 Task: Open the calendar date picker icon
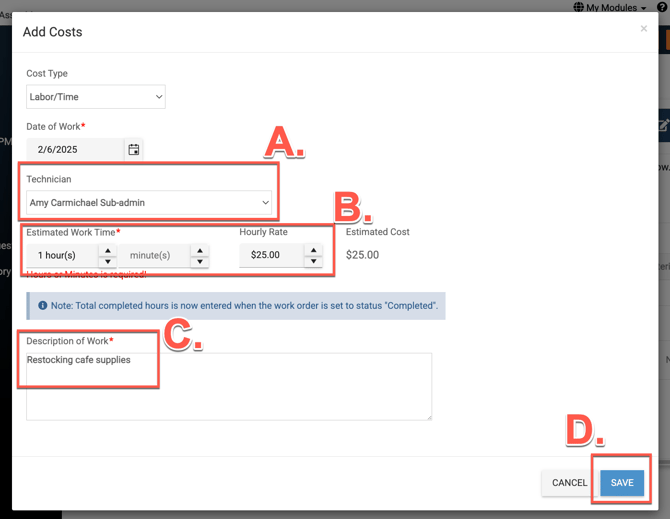pyautogui.click(x=134, y=150)
